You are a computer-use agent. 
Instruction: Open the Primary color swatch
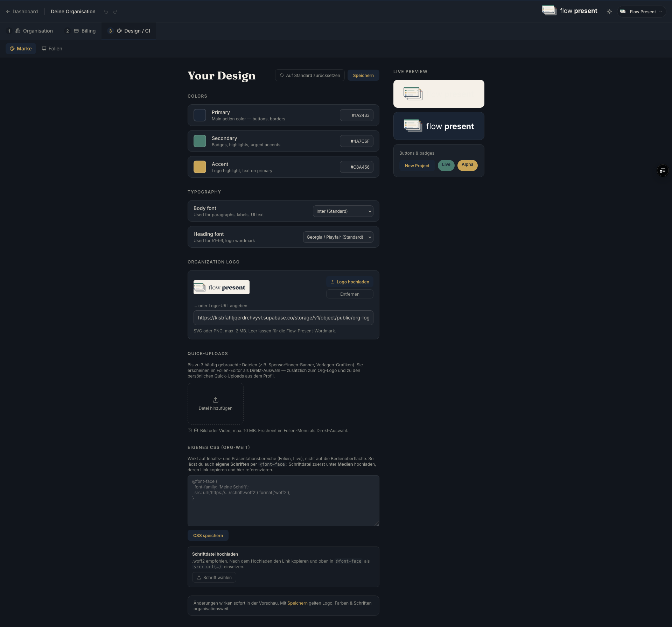200,115
